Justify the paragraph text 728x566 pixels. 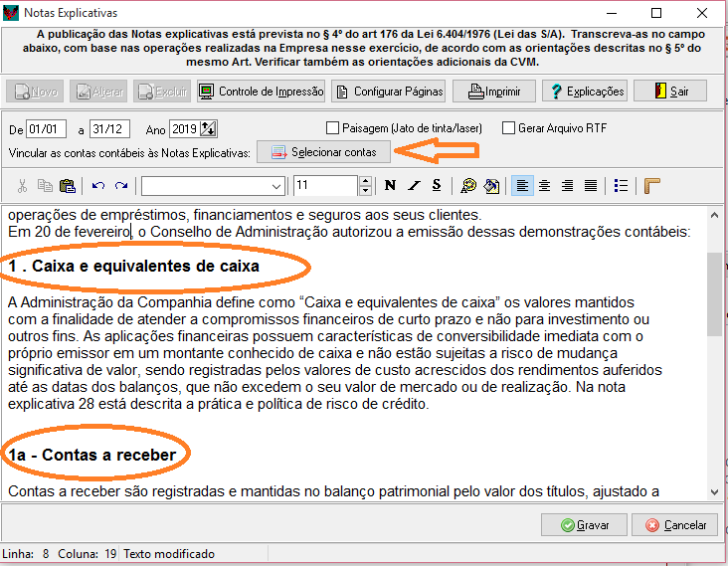(x=591, y=186)
